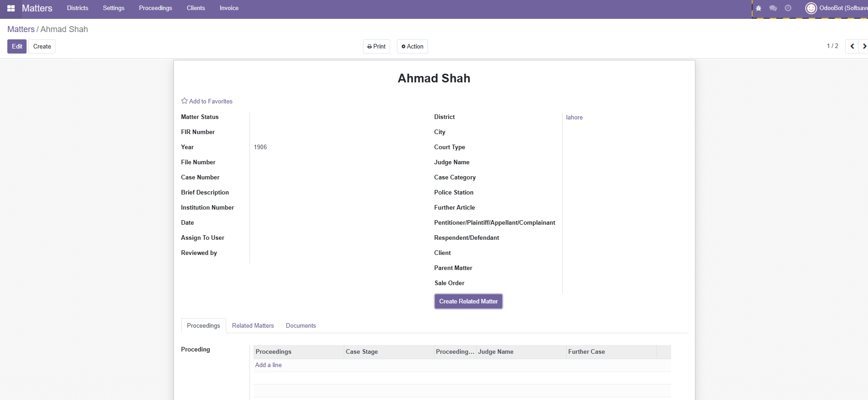Click the Edit button

17,46
